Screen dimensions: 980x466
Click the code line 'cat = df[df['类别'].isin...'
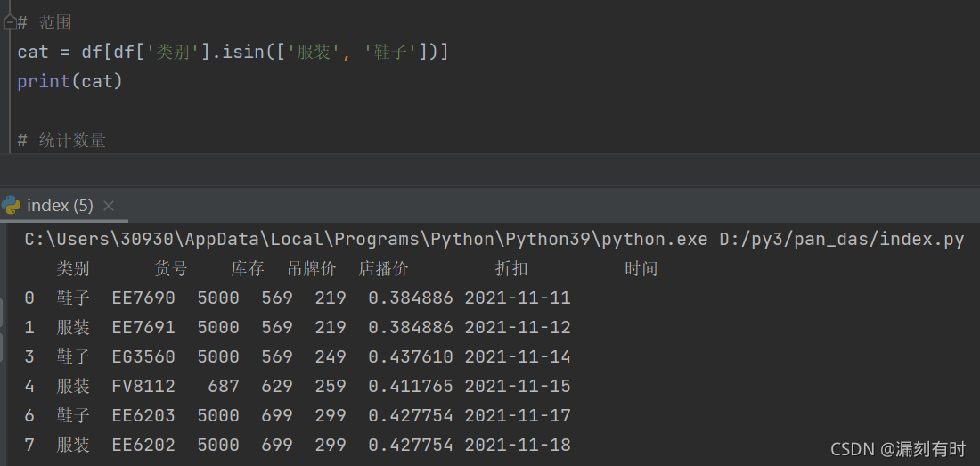pyautogui.click(x=233, y=52)
